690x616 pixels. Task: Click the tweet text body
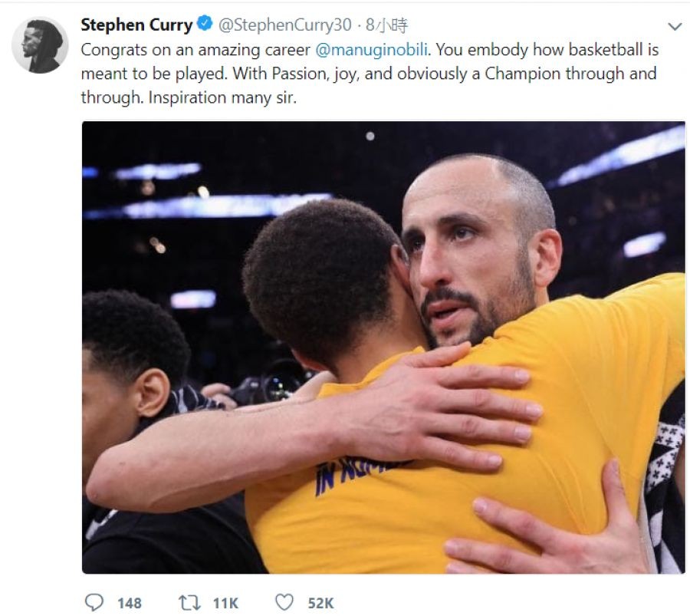click(x=370, y=74)
